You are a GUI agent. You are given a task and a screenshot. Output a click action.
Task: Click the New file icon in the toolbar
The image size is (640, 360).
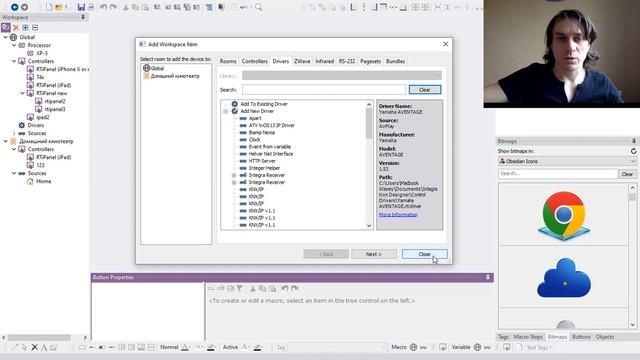click(49, 7)
